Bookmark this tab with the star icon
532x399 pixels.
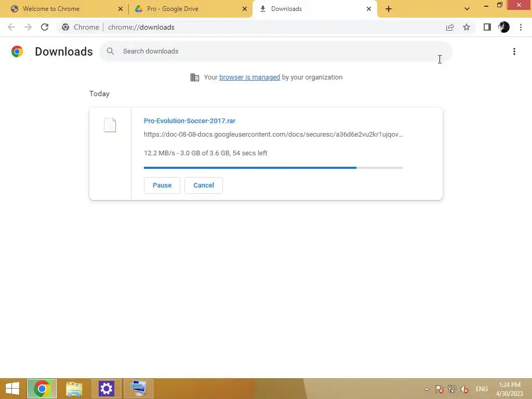click(x=467, y=27)
